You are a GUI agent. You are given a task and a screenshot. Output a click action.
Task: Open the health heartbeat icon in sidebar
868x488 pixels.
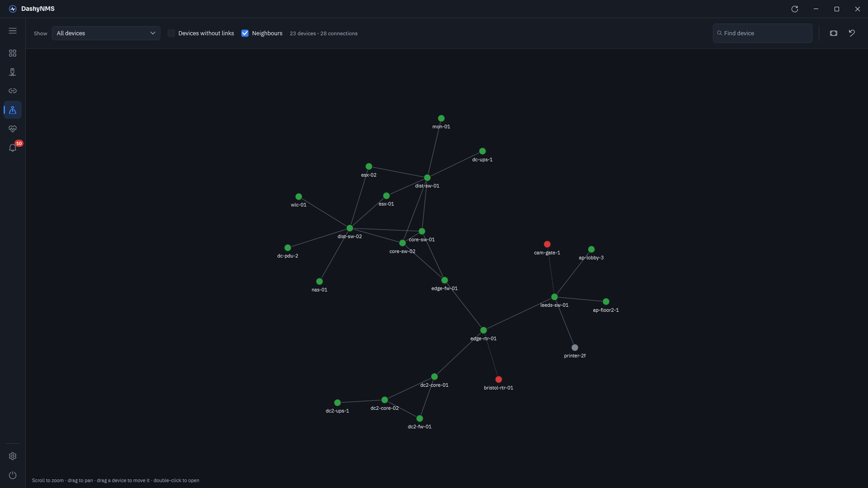click(x=13, y=129)
